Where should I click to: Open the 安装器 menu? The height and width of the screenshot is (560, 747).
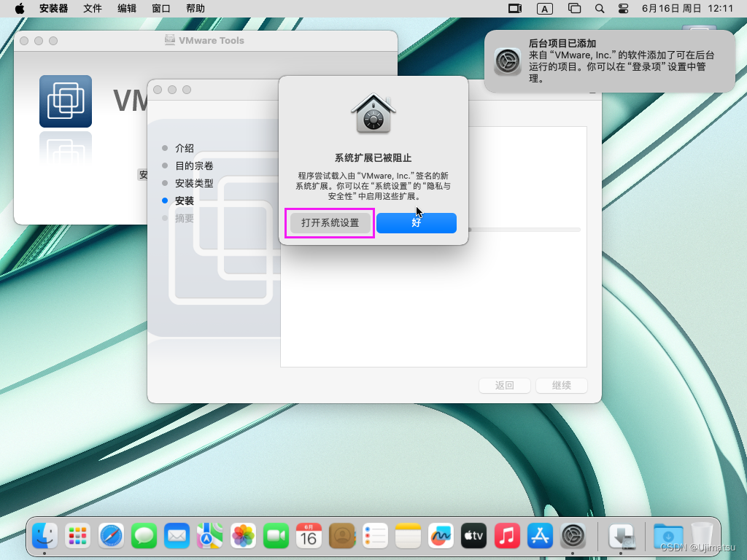click(53, 9)
